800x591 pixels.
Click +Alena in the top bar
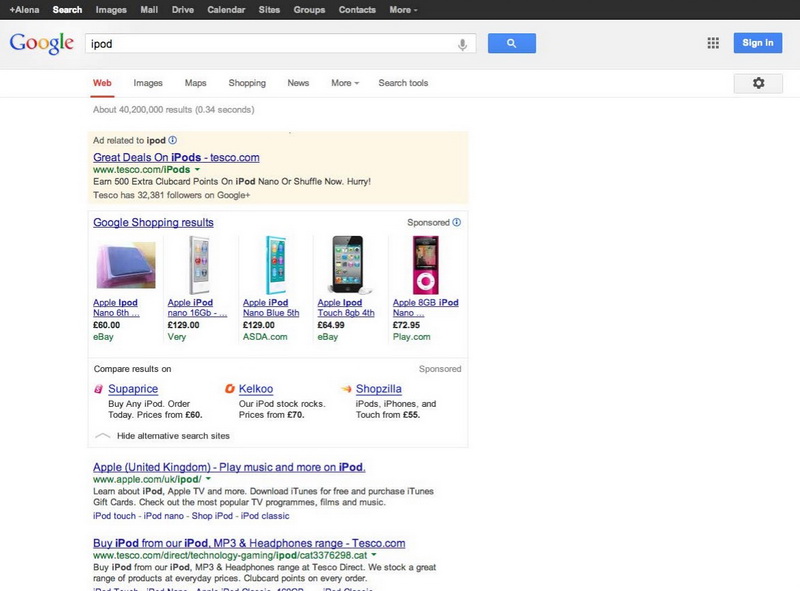point(24,10)
